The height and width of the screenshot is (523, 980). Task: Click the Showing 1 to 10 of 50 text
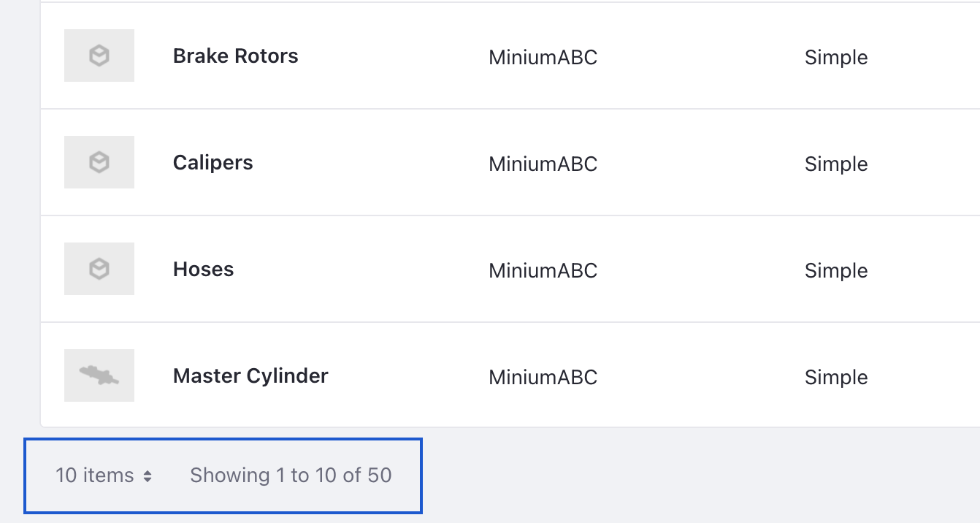point(291,476)
